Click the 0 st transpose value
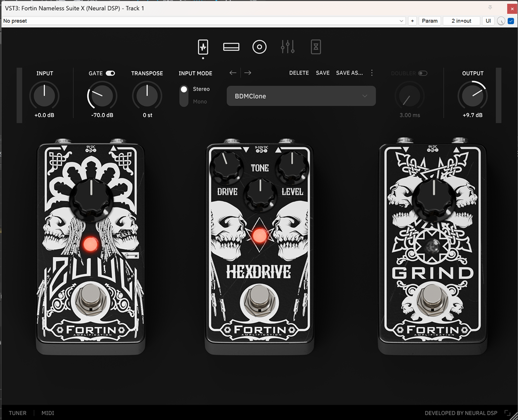518x420 pixels. pyautogui.click(x=147, y=115)
